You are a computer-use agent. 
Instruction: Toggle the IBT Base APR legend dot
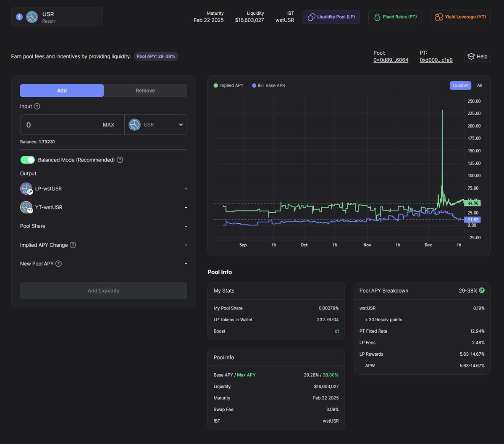pos(254,85)
